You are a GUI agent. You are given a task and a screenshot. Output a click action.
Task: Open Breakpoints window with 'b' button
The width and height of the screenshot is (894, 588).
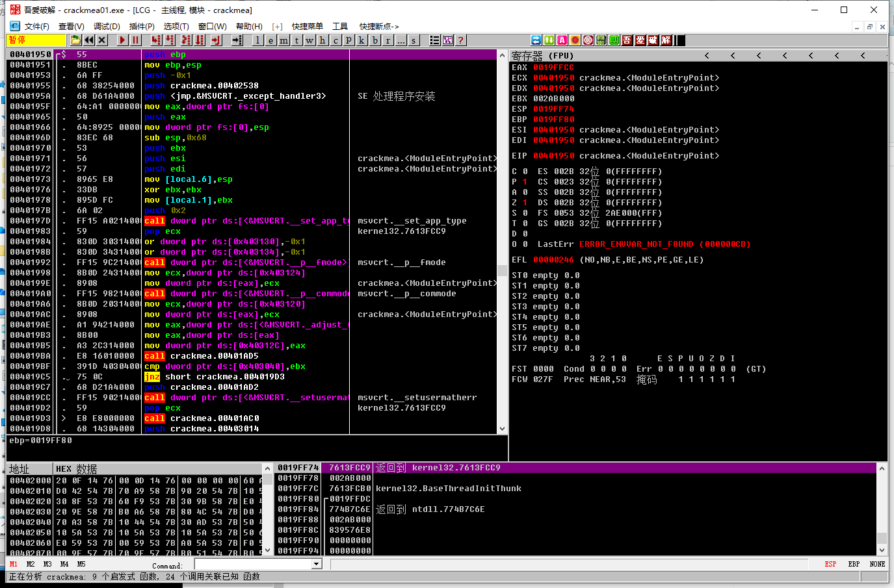375,40
